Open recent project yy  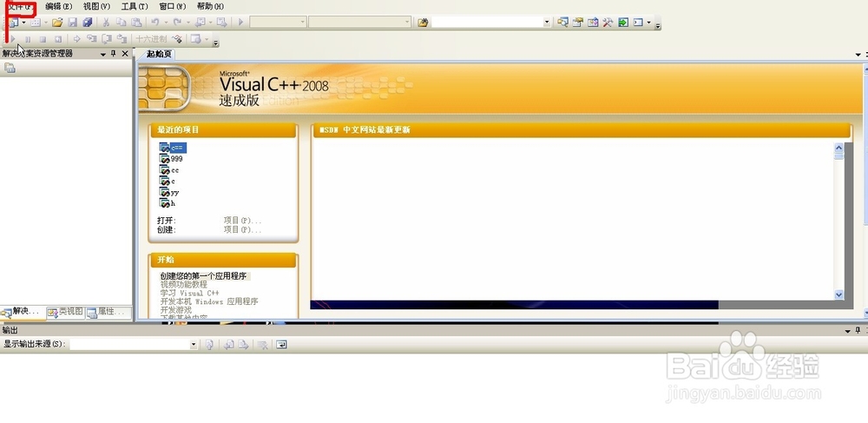click(169, 192)
